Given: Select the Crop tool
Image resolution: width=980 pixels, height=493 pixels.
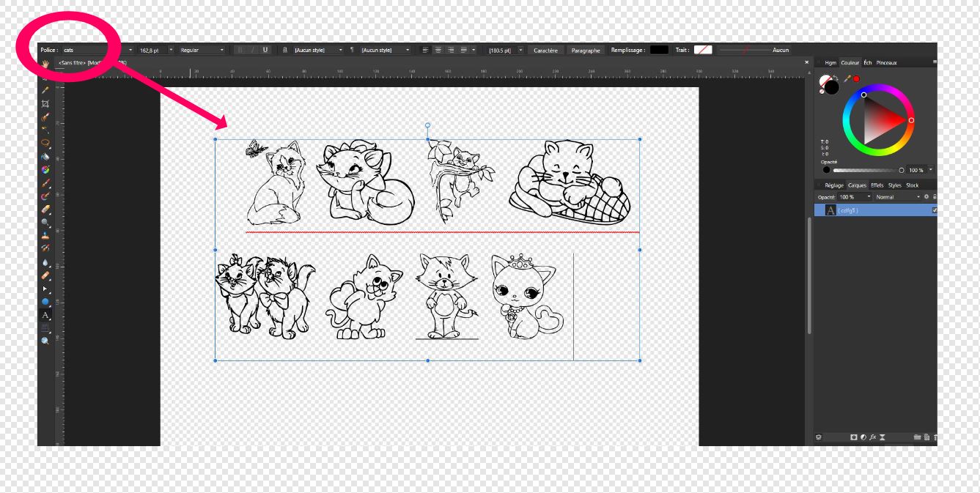Looking at the screenshot, I should click(45, 103).
